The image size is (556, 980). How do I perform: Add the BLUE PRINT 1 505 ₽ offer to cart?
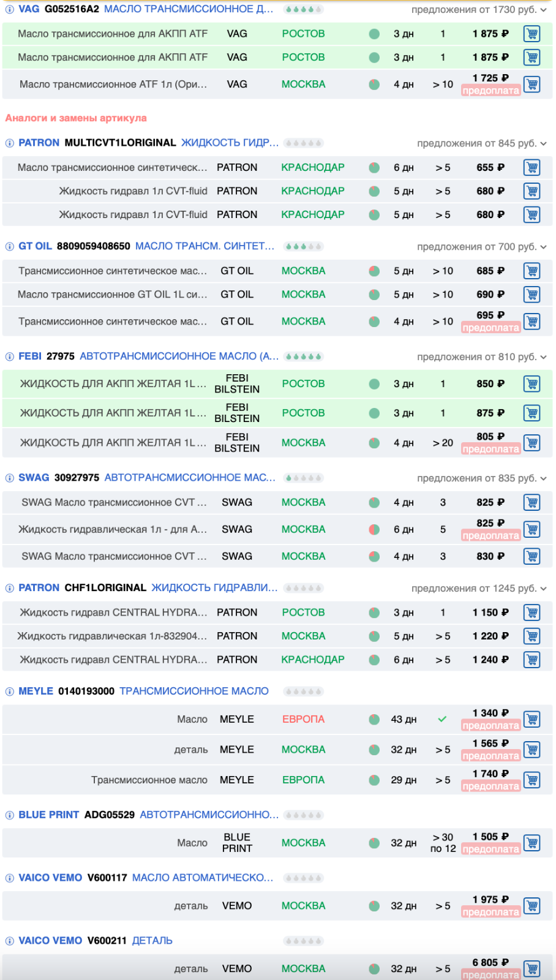(x=532, y=843)
